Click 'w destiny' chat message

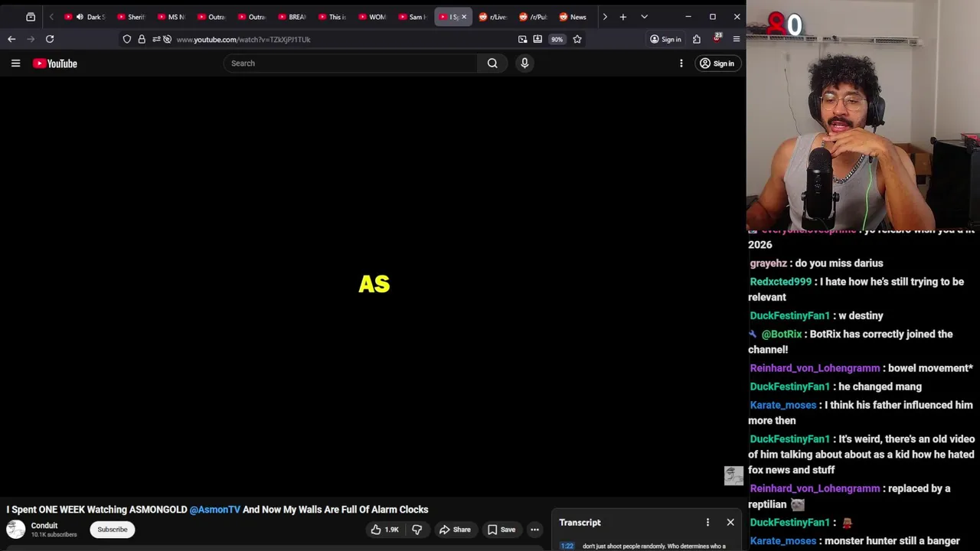(861, 315)
